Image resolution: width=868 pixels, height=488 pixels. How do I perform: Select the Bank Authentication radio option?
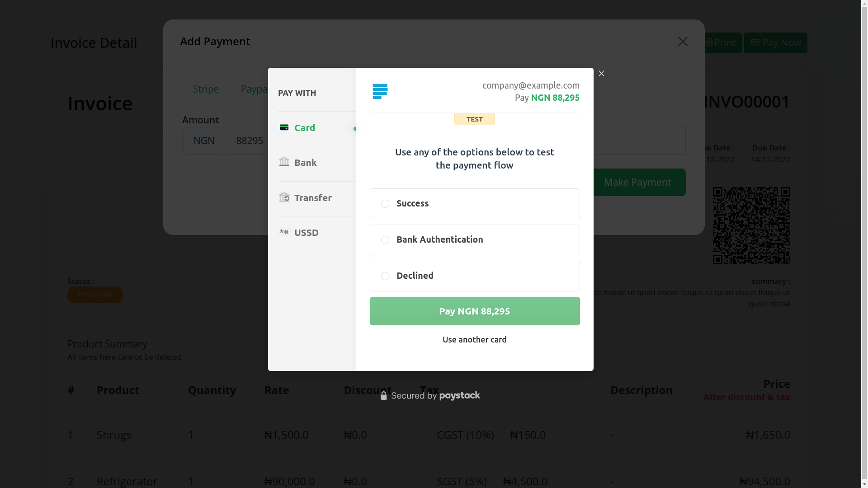pos(385,240)
